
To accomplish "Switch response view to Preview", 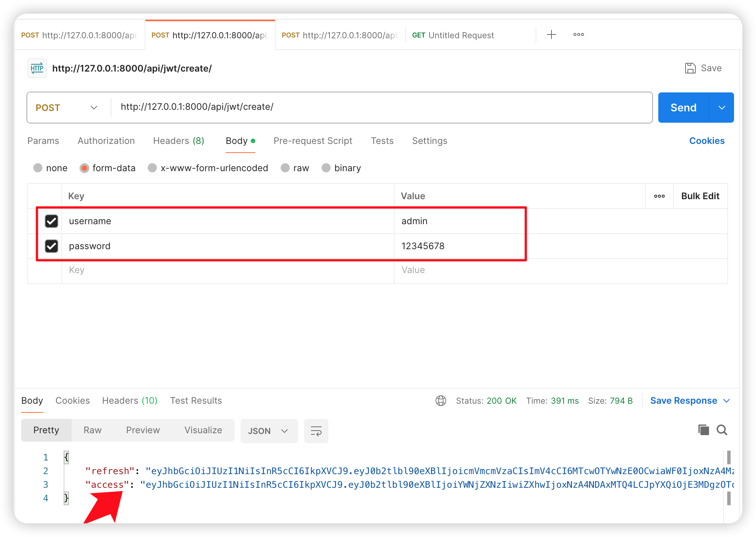I will point(143,430).
